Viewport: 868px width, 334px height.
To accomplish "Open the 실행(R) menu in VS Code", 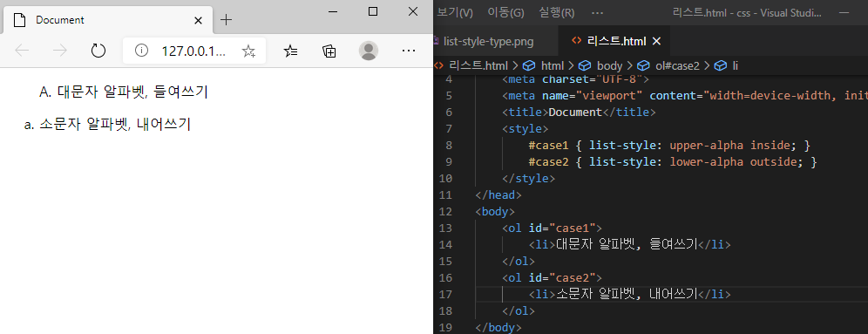I will pos(557,12).
